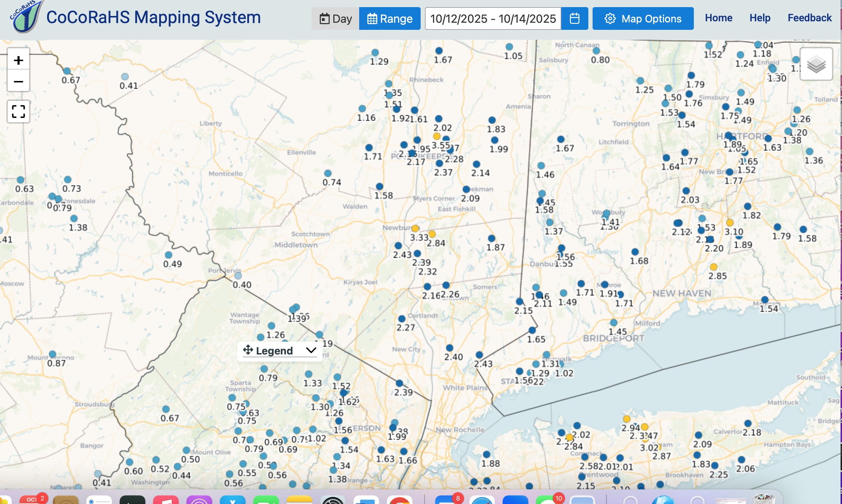Image resolution: width=842 pixels, height=504 pixels.
Task: Expand the Legend chevron
Action: point(311,350)
